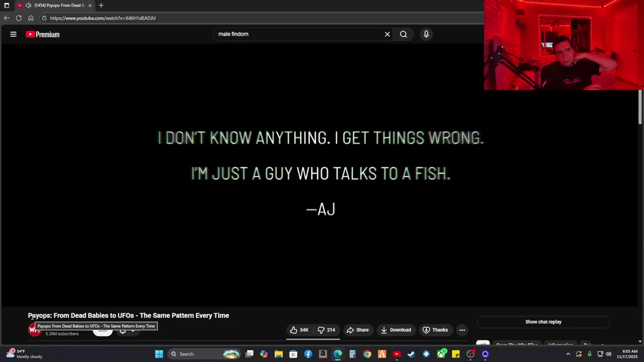Open Microsoft Store from taskbar
644x362 pixels.
[x=293, y=354]
